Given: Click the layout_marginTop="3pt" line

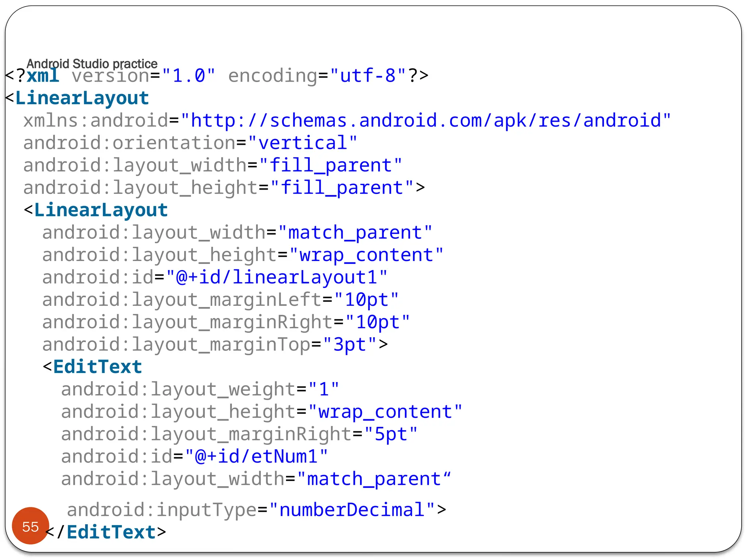Looking at the screenshot, I should pyautogui.click(x=215, y=345).
